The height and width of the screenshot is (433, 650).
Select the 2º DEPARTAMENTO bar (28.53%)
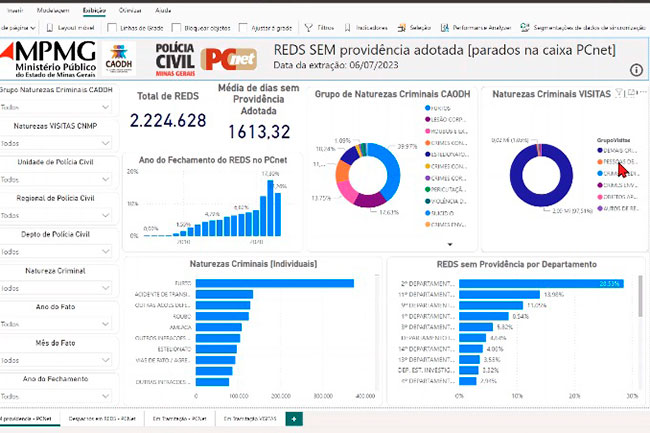click(x=541, y=284)
